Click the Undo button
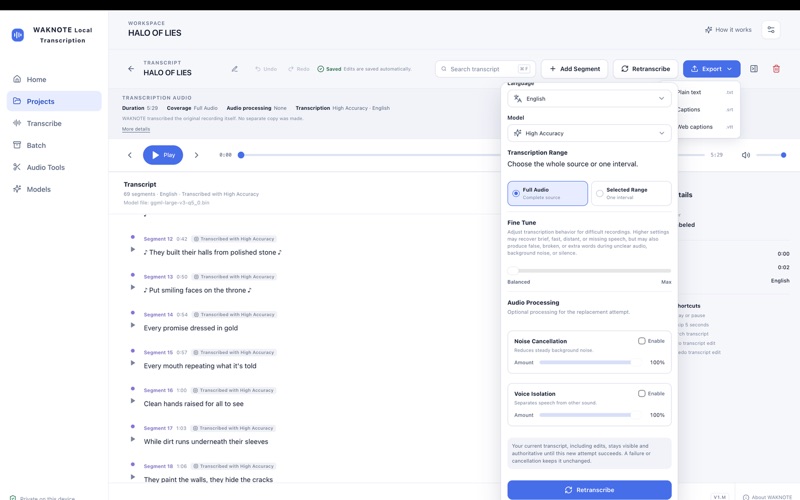 click(266, 69)
